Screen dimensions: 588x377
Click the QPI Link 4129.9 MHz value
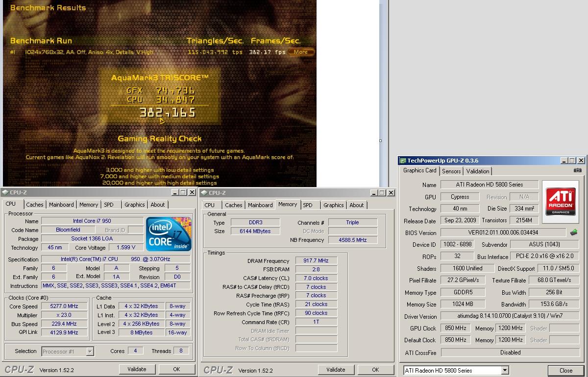pos(64,332)
